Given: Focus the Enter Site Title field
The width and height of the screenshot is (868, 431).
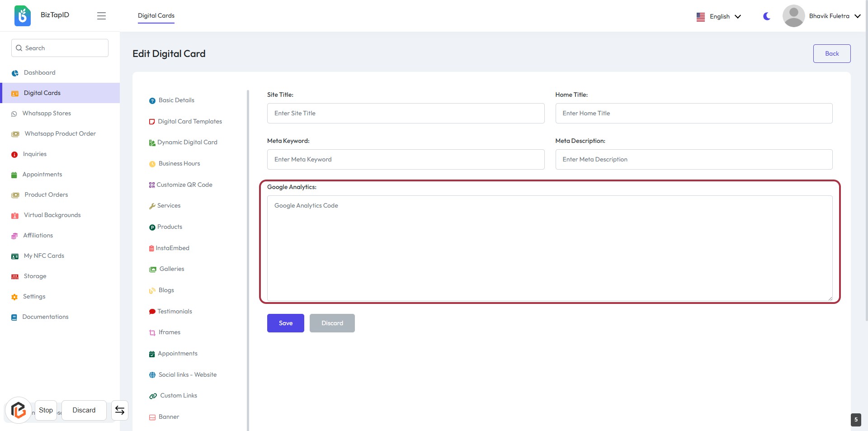Looking at the screenshot, I should pos(406,113).
